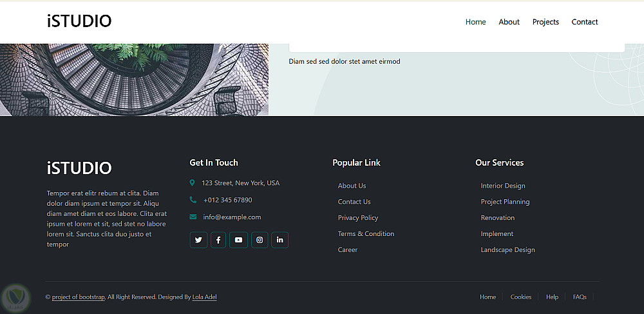Viewport: 644px width, 314px height.
Task: Open the FAQs footer link
Action: [580, 297]
